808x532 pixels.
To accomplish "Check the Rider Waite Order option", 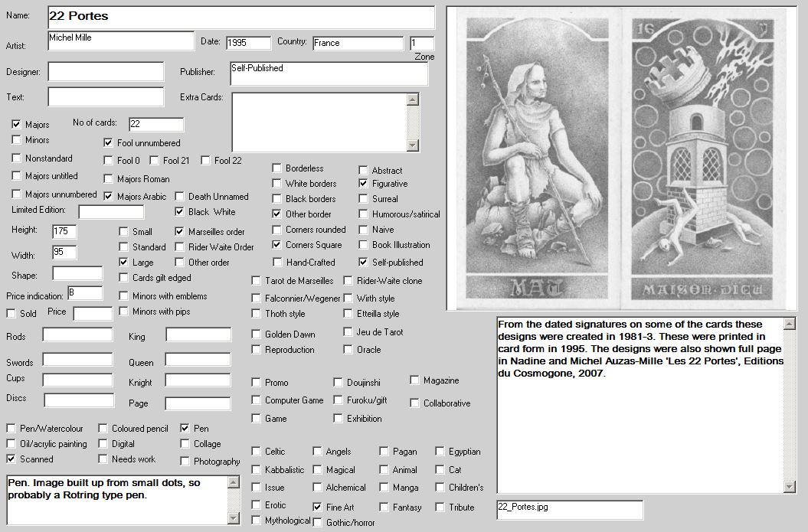I will 179,247.
